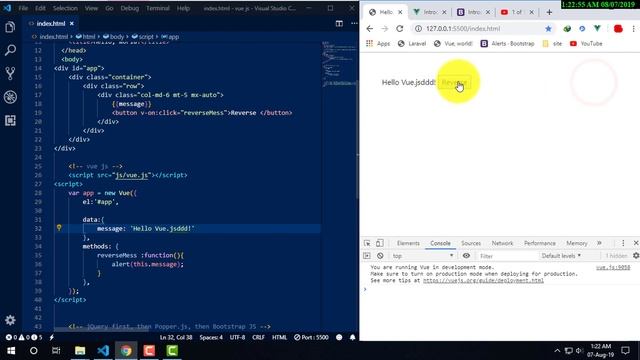This screenshot has height=360, width=640.
Task: Open the editor More Actions menu
Action: click(x=354, y=24)
